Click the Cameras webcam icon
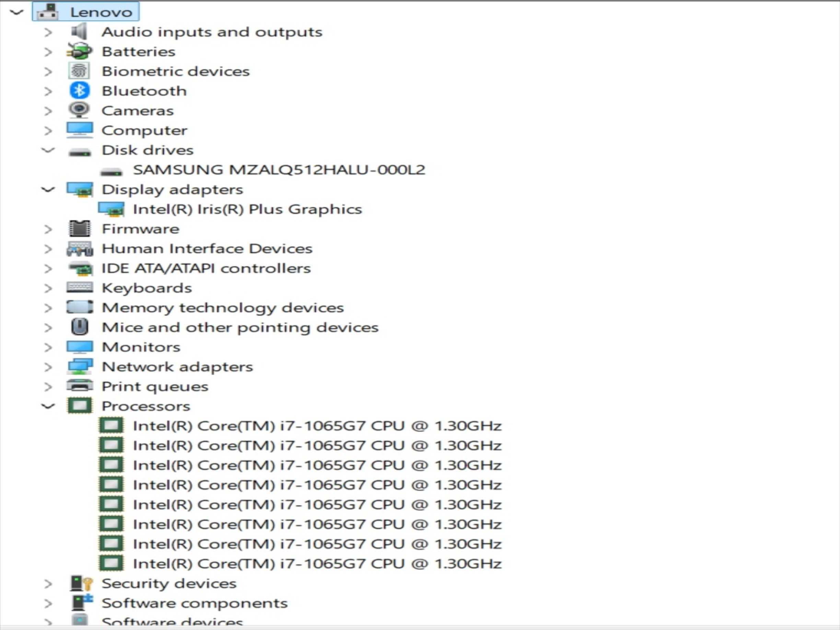The width and height of the screenshot is (840, 630). (x=79, y=110)
